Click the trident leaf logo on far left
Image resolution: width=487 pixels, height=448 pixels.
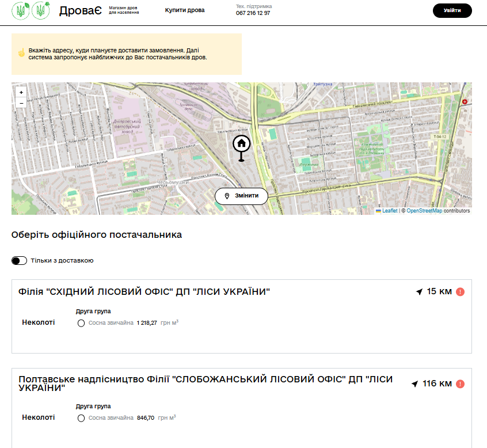click(x=21, y=10)
